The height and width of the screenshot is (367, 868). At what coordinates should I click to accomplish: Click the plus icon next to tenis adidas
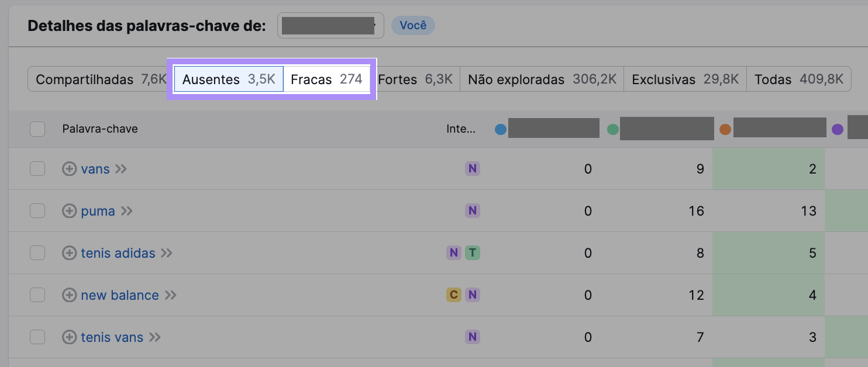(69, 253)
